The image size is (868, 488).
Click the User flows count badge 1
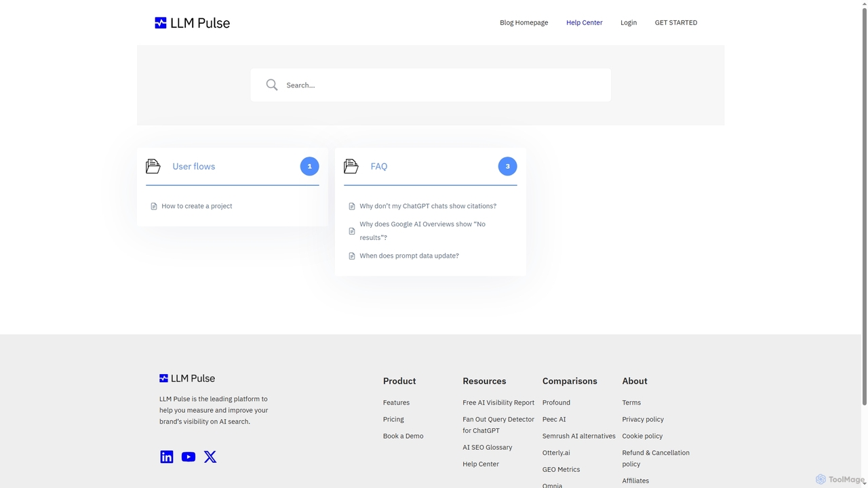click(x=310, y=166)
